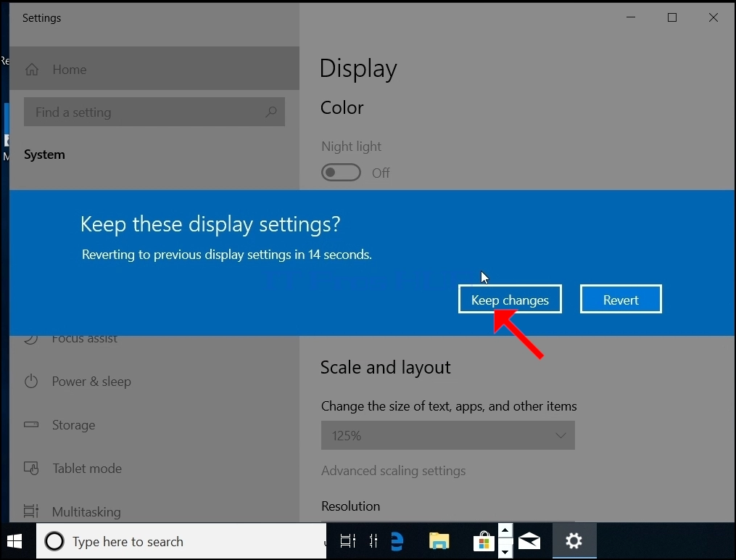Screen dimensions: 736x560
Task: Open the Mail app from taskbar
Action: click(x=529, y=541)
